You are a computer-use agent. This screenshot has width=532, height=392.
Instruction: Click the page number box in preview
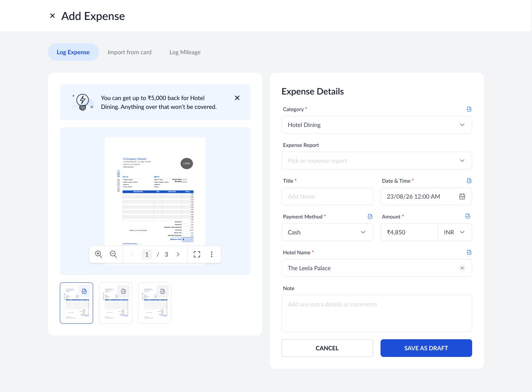tap(147, 254)
